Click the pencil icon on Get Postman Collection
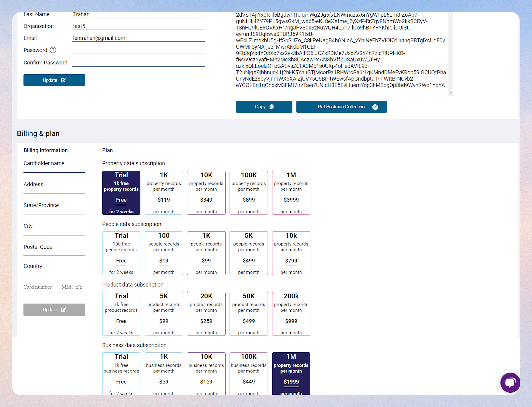This screenshot has width=532, height=407. coord(375,107)
